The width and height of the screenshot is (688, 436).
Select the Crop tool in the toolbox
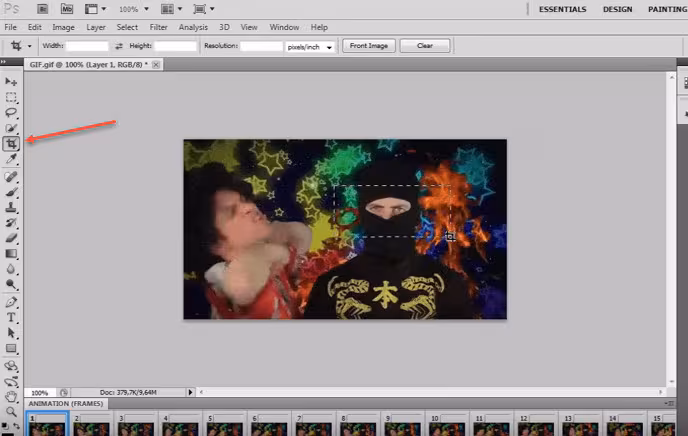pos(11,143)
